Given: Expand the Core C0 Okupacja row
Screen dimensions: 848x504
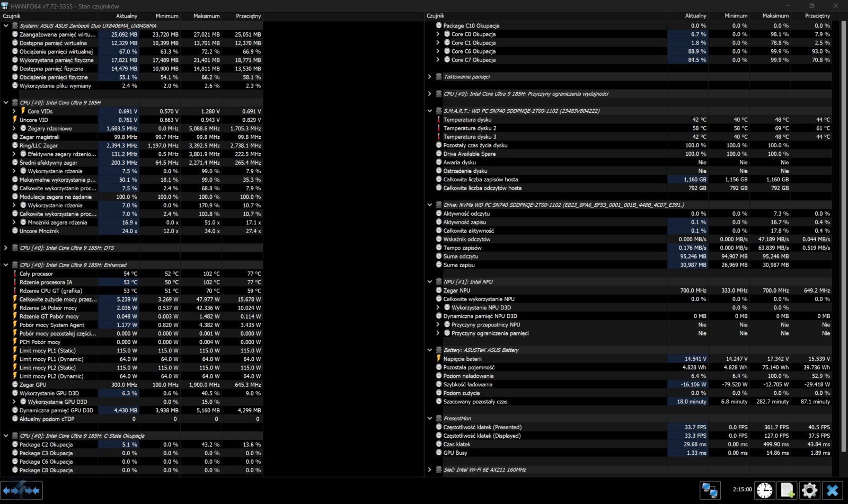Looking at the screenshot, I should pos(438,34).
